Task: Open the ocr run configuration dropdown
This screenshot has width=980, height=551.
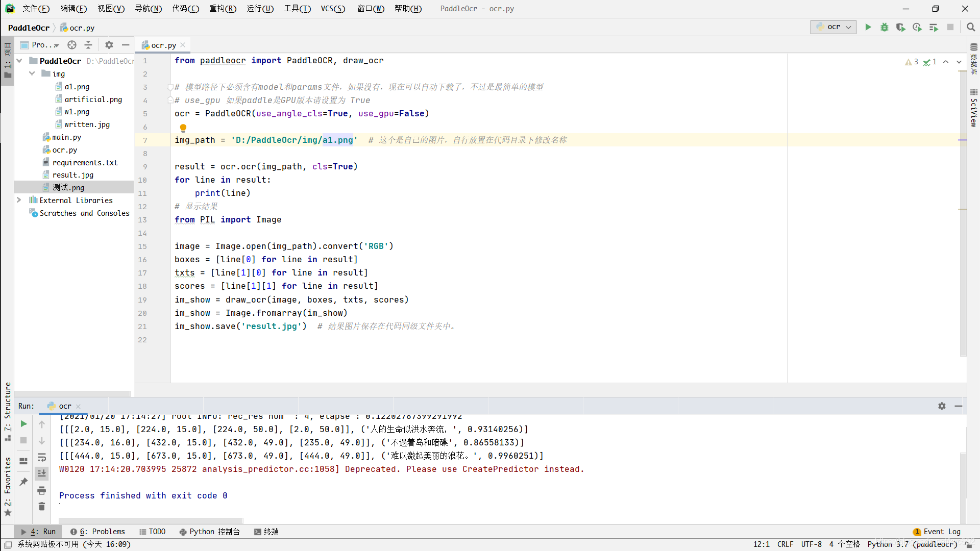Action: point(834,27)
